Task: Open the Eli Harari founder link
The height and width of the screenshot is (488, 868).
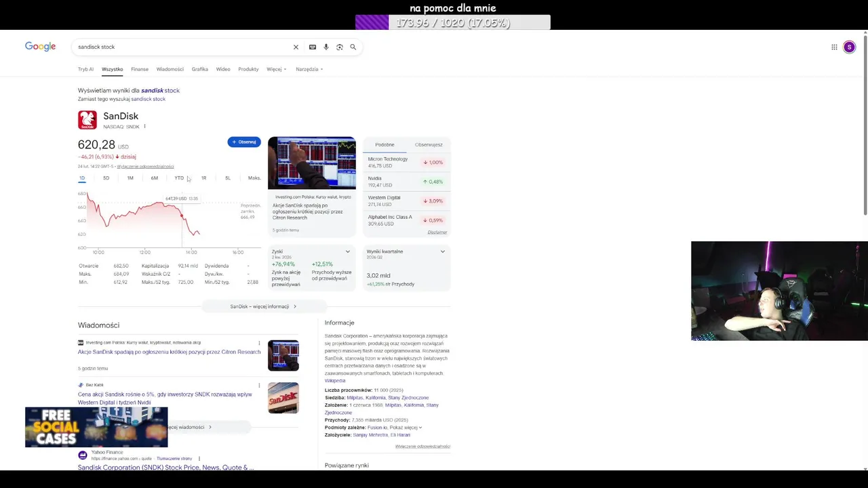Action: (x=400, y=435)
